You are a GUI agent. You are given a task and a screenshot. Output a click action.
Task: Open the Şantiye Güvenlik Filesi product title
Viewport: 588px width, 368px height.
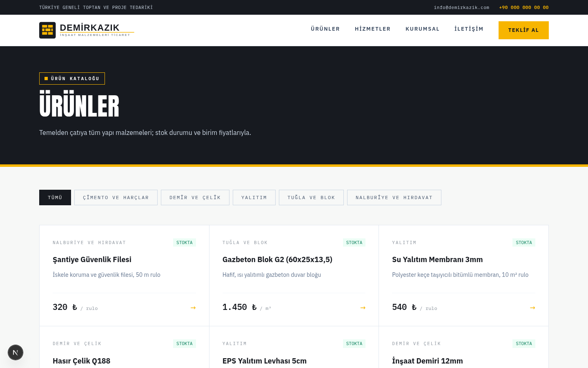pyautogui.click(x=92, y=260)
